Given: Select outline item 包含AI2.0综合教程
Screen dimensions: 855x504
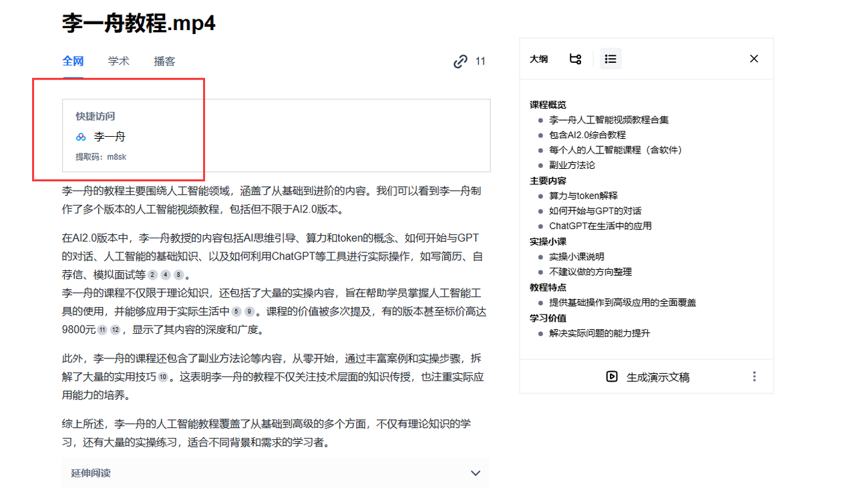Looking at the screenshot, I should (x=587, y=135).
